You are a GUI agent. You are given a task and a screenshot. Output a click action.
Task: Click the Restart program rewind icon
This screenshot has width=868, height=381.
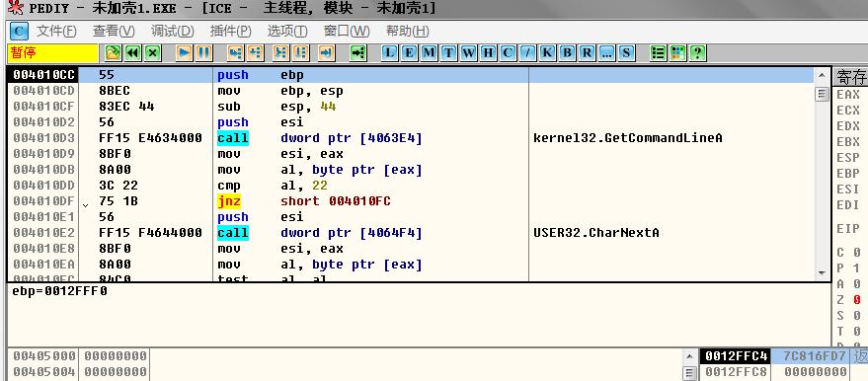click(x=133, y=53)
